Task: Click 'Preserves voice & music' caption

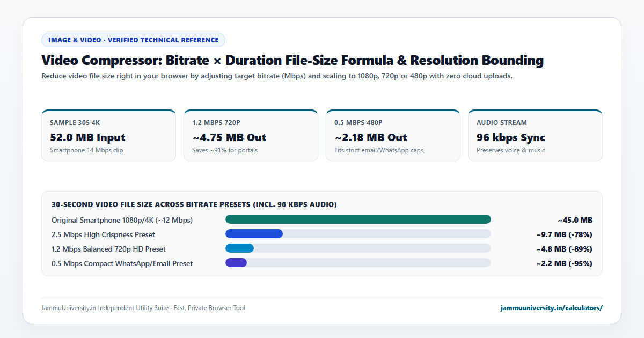Action: coord(511,150)
